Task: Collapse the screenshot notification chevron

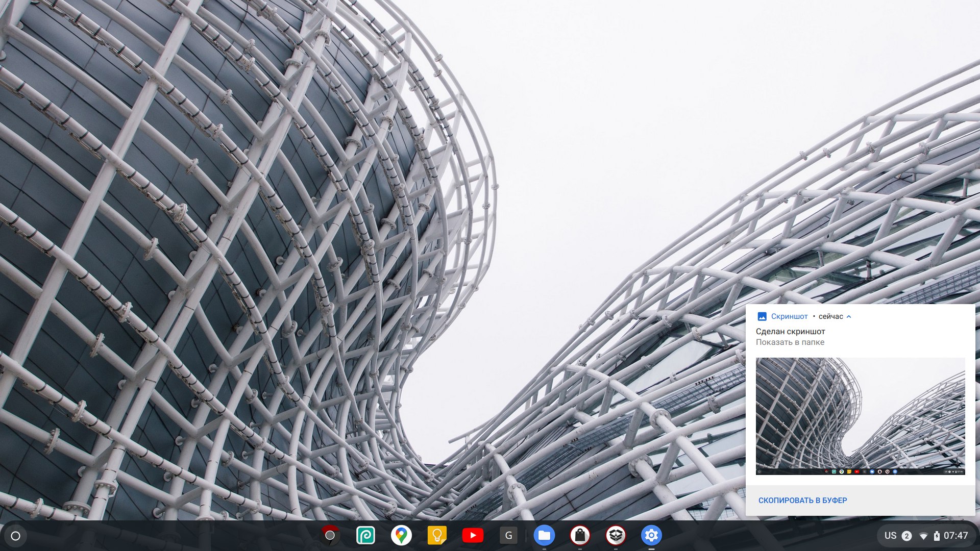Action: (849, 316)
